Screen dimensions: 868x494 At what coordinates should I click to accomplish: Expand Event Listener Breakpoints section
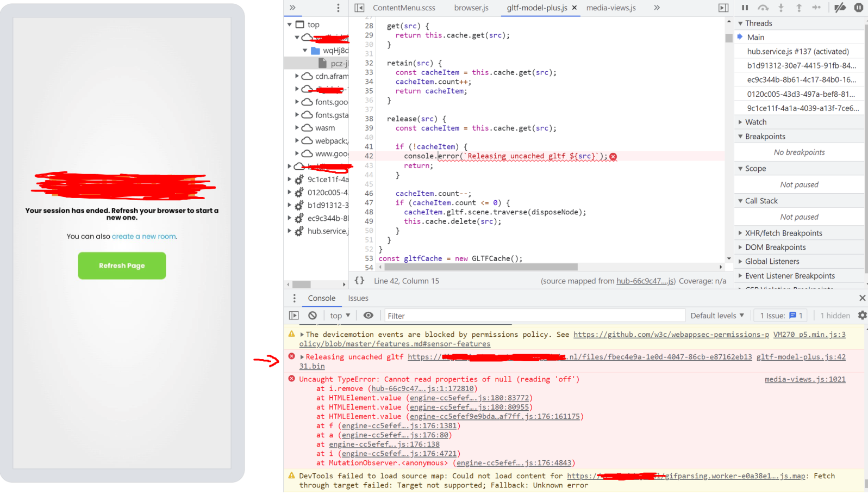click(740, 276)
